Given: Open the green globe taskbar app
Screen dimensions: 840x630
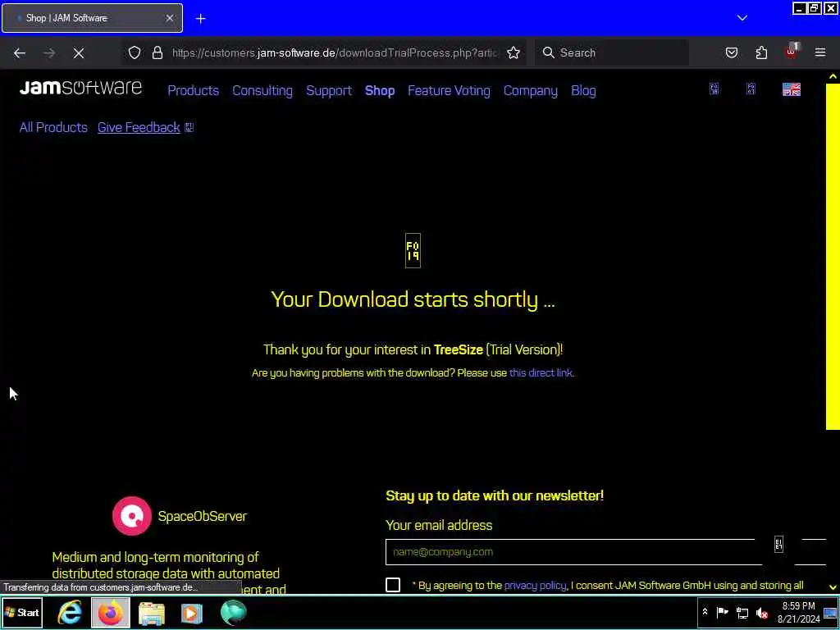Looking at the screenshot, I should 233,612.
